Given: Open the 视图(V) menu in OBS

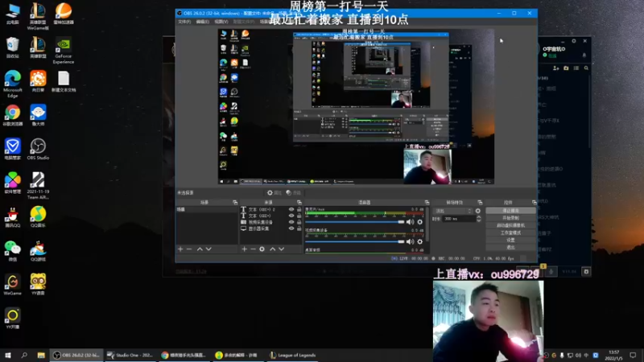Looking at the screenshot, I should tap(221, 22).
